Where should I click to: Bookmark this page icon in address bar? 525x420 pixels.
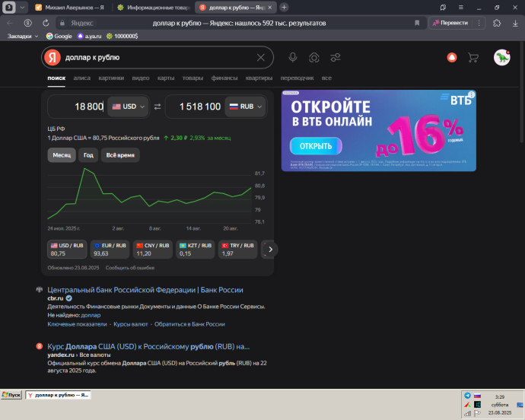[417, 23]
